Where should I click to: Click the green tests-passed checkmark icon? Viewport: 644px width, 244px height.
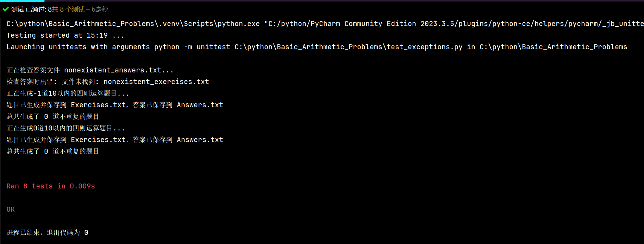(5, 9)
